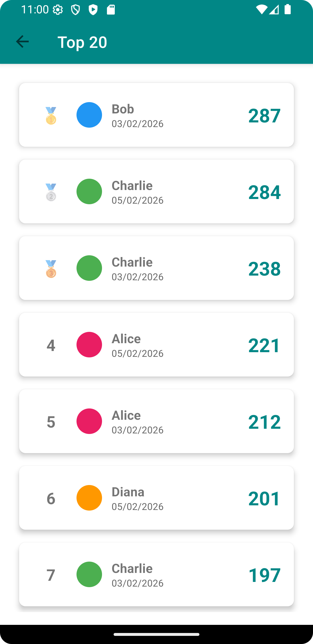
Task: Click the gold first-place medal icon
Action: pos(51,115)
